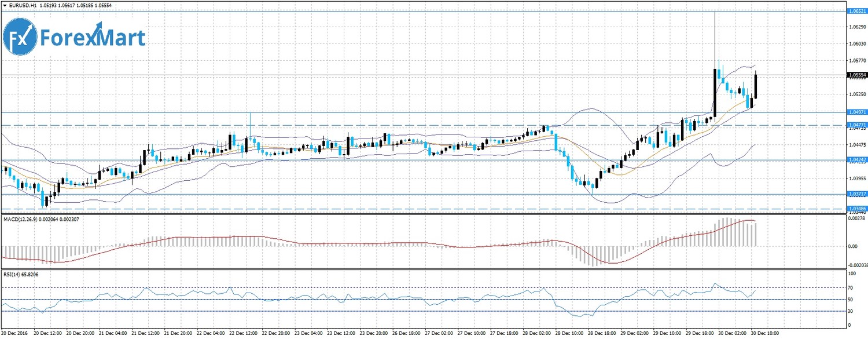The width and height of the screenshot is (868, 339).
Task: Click the 1.03717 price level label
Action: [x=856, y=194]
